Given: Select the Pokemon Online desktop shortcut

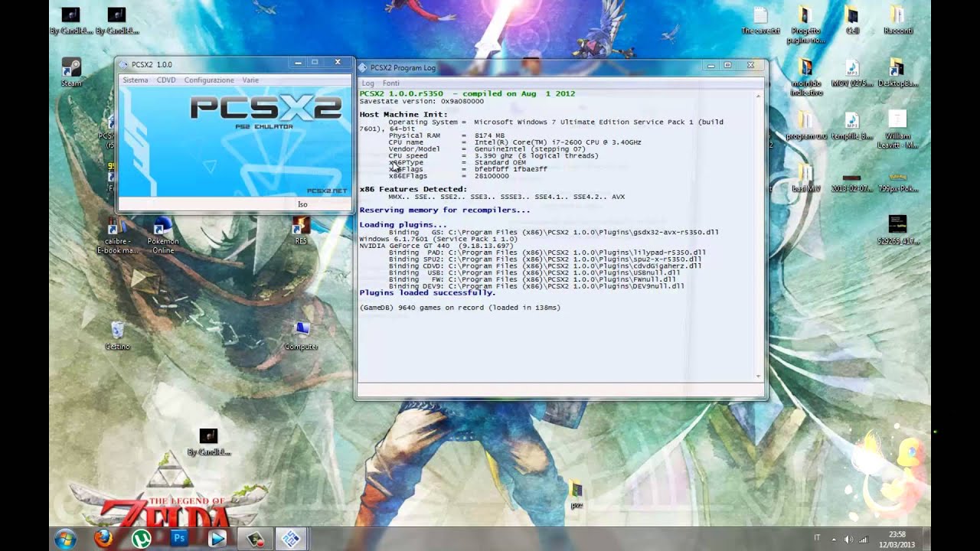Looking at the screenshot, I should click(x=162, y=236).
